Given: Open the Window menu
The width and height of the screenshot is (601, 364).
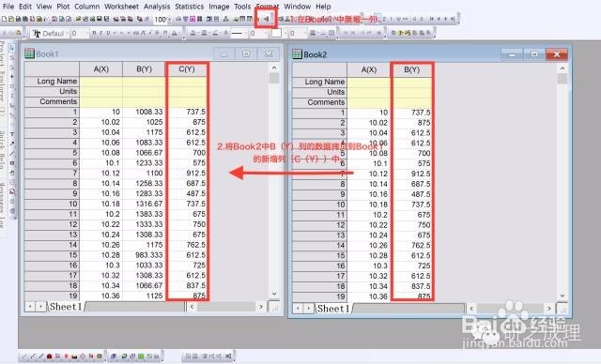Looking at the screenshot, I should pos(297,7).
